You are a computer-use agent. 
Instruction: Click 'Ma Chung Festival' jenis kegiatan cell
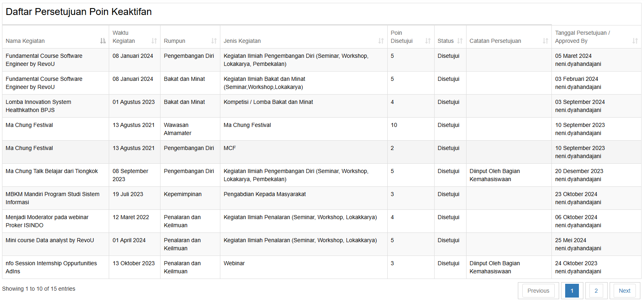[x=304, y=129]
